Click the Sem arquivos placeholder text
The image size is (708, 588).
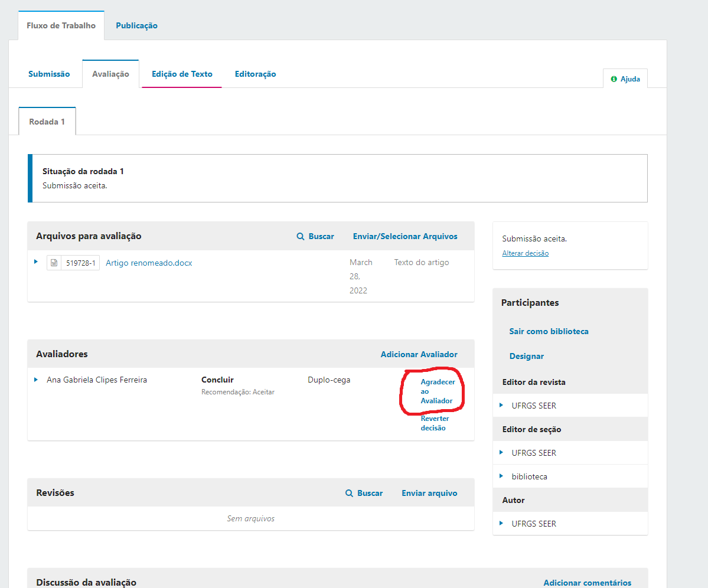pos(250,518)
